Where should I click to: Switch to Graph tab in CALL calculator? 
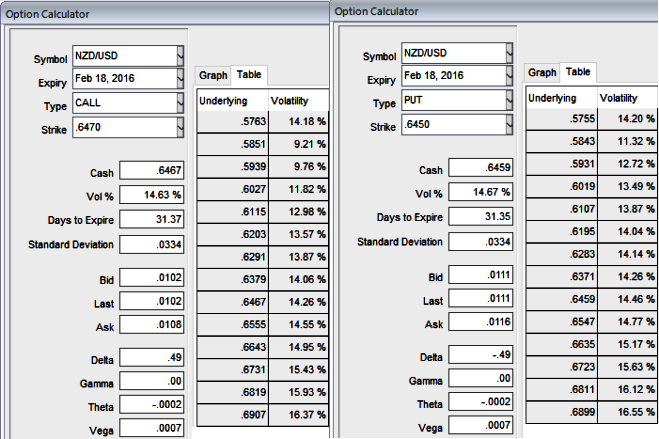click(x=213, y=75)
